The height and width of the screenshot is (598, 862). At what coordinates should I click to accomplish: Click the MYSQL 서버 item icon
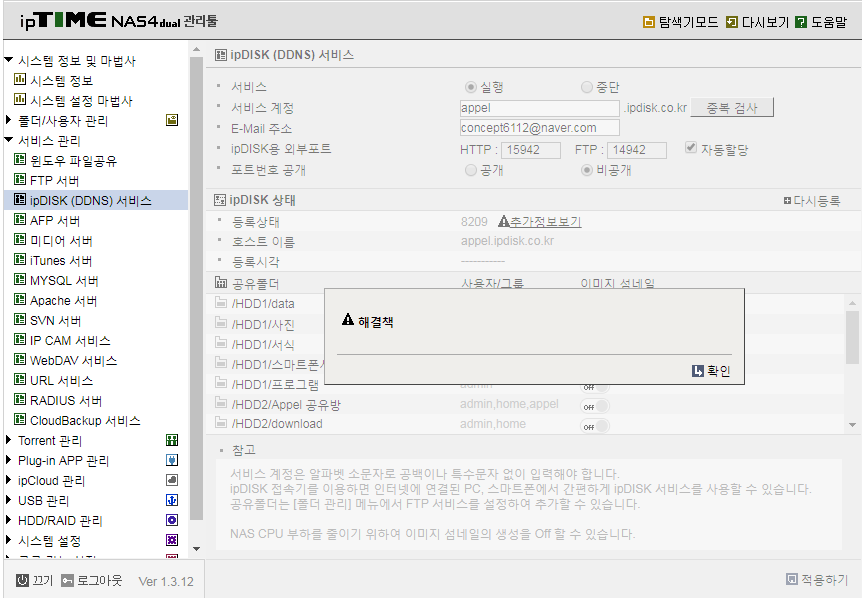20,279
